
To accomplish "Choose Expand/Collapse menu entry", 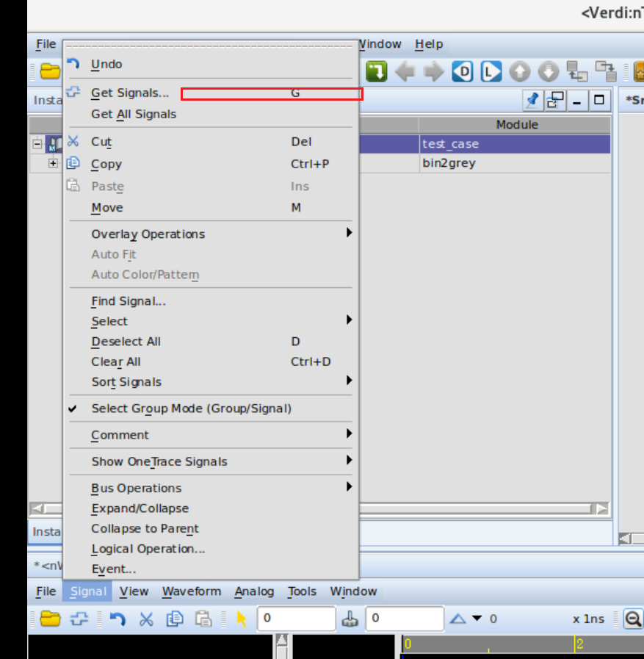I will coord(211,508).
